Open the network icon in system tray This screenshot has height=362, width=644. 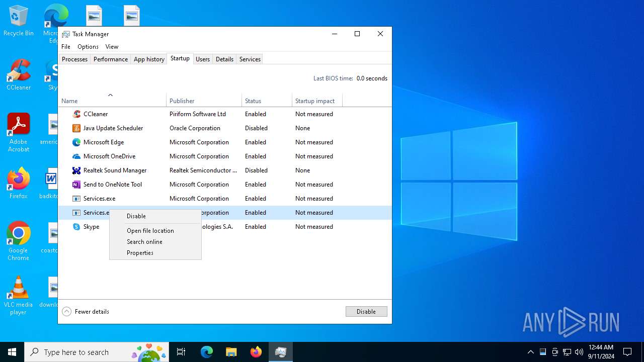[567, 352]
